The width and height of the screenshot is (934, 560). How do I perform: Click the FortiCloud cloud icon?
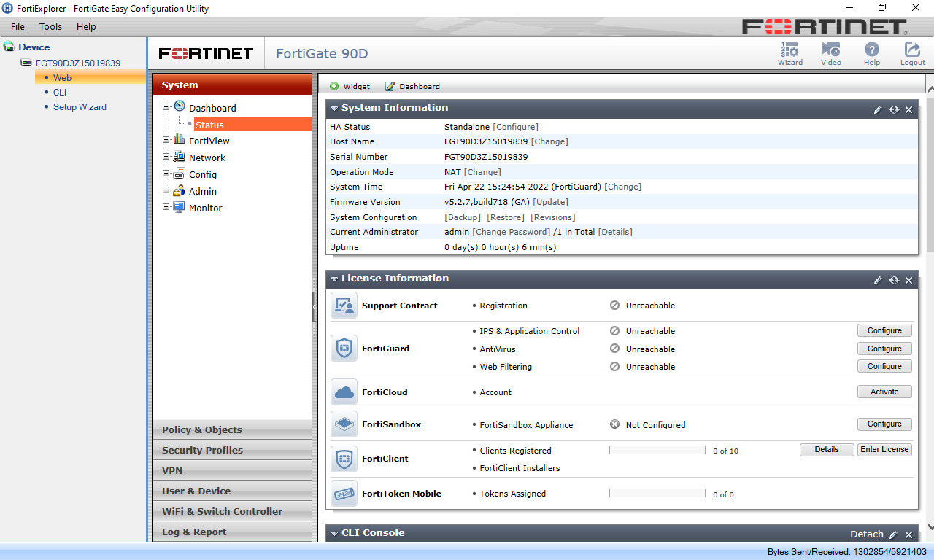(x=344, y=392)
